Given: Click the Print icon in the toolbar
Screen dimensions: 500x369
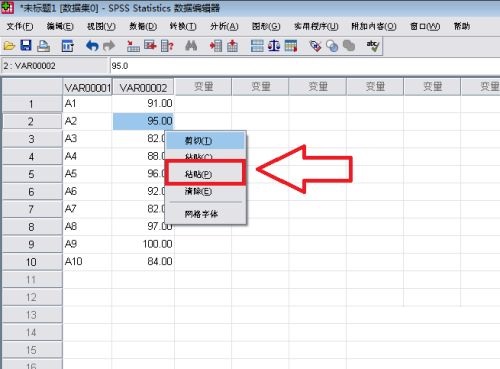Looking at the screenshot, I should tap(43, 46).
